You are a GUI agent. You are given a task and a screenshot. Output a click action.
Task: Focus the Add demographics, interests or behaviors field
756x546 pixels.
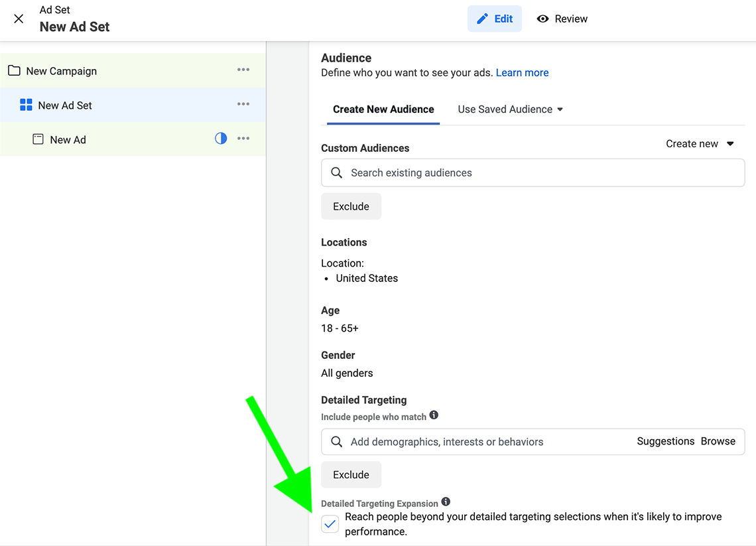(533, 442)
